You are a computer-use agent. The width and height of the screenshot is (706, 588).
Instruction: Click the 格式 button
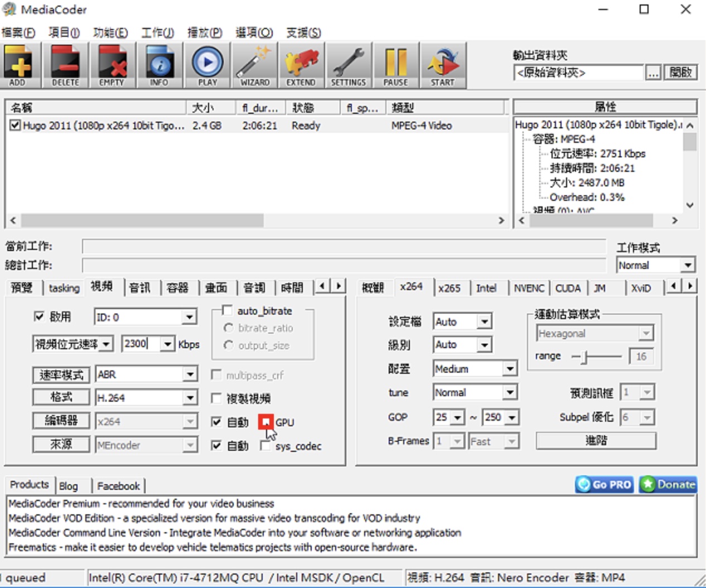pos(61,397)
